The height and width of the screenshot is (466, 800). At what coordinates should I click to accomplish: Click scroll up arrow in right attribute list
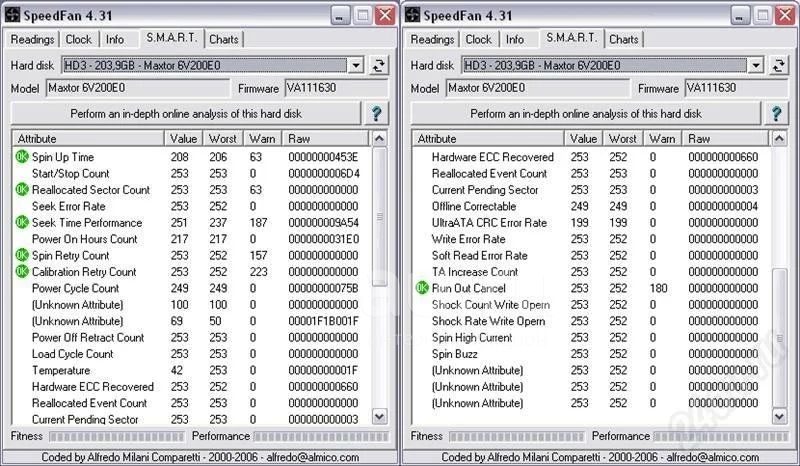click(779, 138)
